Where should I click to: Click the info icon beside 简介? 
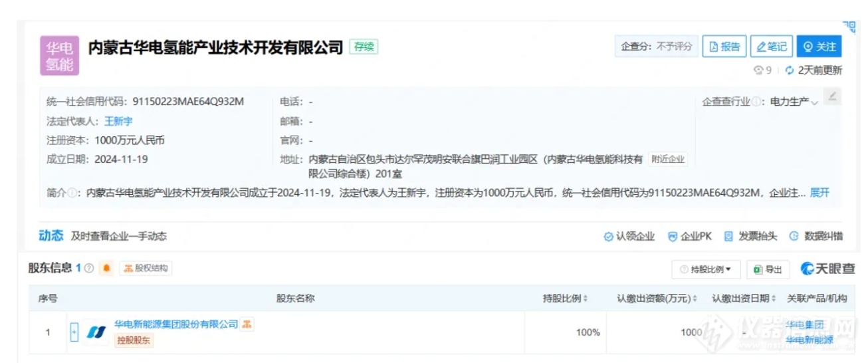tap(71, 193)
